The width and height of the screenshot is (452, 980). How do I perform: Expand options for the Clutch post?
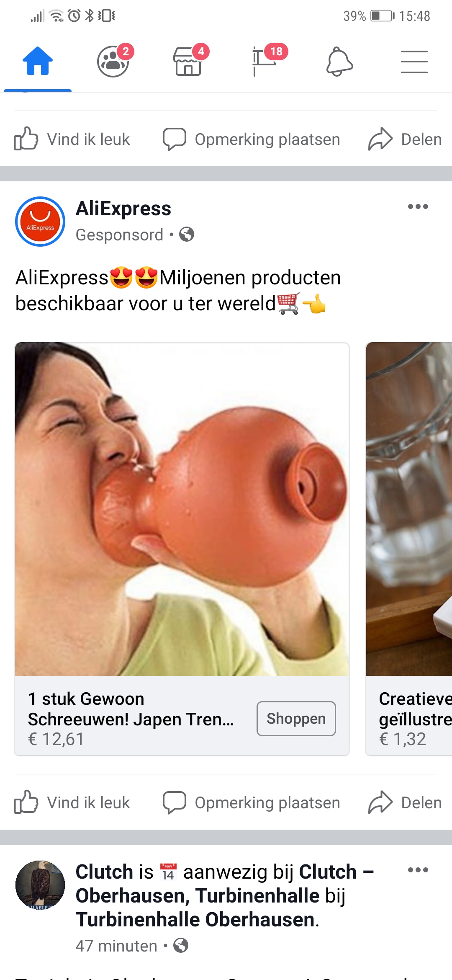(x=418, y=870)
